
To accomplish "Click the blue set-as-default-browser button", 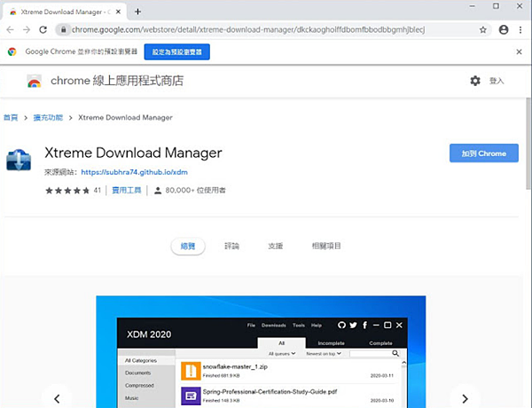I will pyautogui.click(x=176, y=51).
